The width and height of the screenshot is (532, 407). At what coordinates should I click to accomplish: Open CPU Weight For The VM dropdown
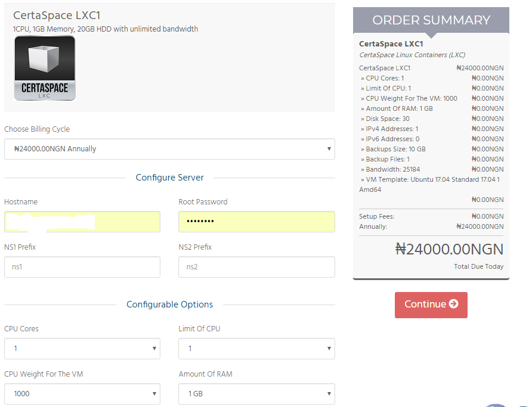(x=82, y=394)
